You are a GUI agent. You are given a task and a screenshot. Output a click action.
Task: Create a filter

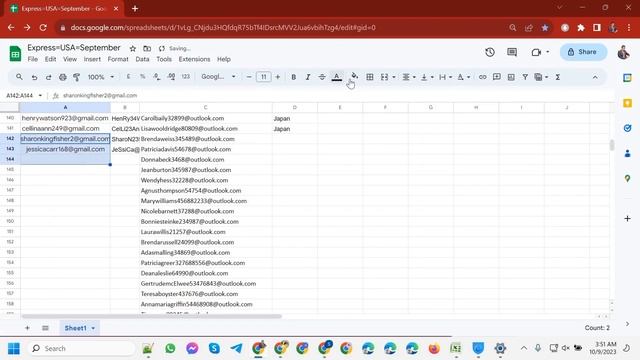click(x=525, y=77)
